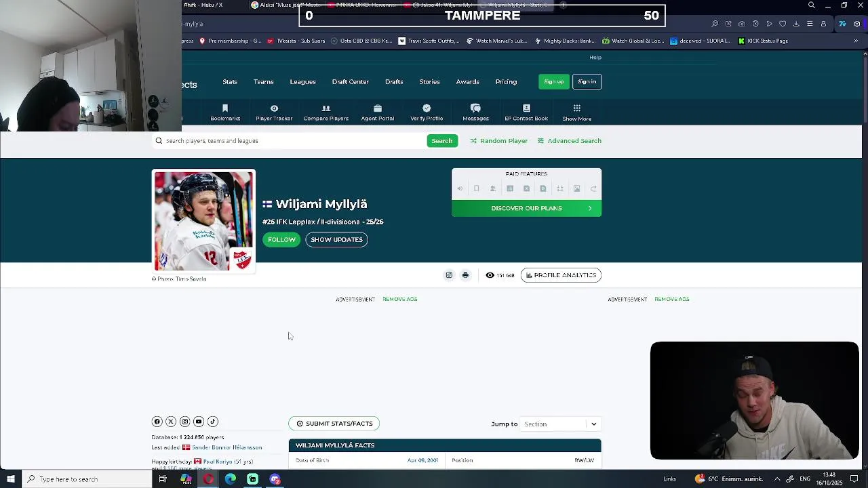Open Wiljami Myllylä's profile photo
The image size is (868, 488).
[203, 221]
